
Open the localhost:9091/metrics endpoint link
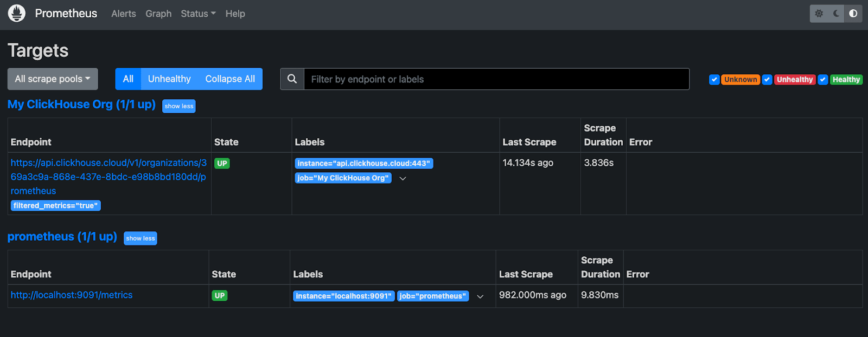point(72,295)
